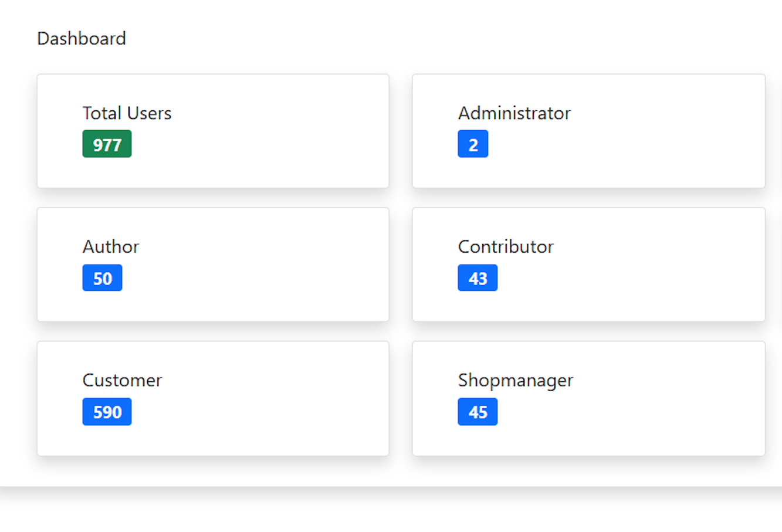Click the Author count badge 50
The height and width of the screenshot is (532, 782).
point(102,277)
